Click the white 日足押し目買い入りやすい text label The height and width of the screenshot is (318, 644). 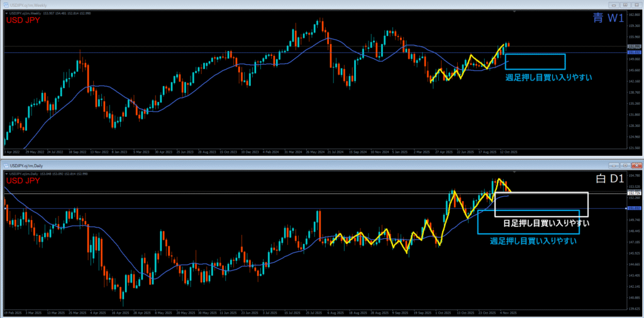[545, 223]
